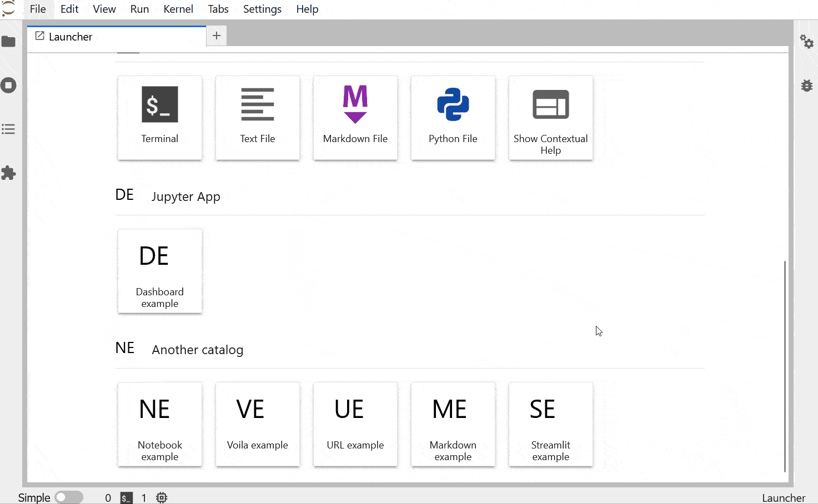
Task: Open Show Contextual Help card
Action: click(x=551, y=118)
